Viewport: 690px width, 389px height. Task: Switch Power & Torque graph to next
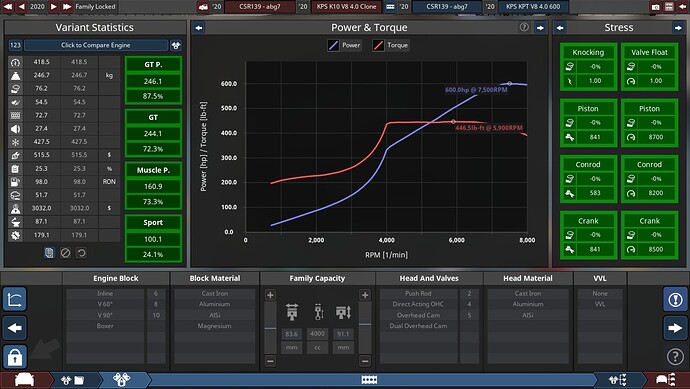click(x=540, y=28)
